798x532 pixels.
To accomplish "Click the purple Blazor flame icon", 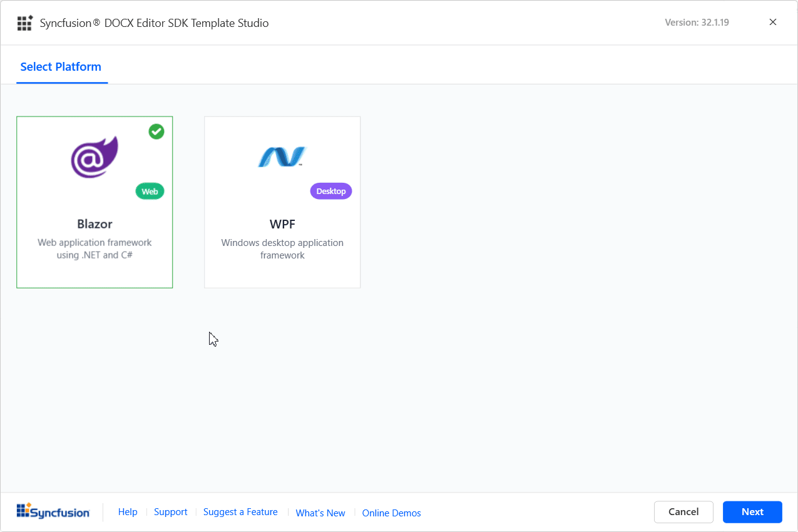I will click(x=95, y=155).
